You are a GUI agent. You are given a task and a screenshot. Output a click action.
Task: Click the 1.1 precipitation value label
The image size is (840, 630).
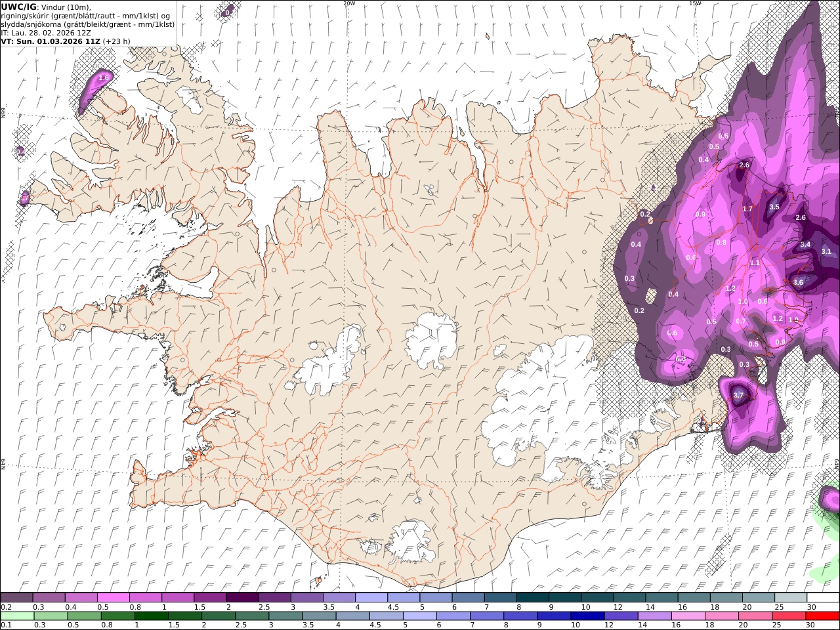pyautogui.click(x=755, y=262)
